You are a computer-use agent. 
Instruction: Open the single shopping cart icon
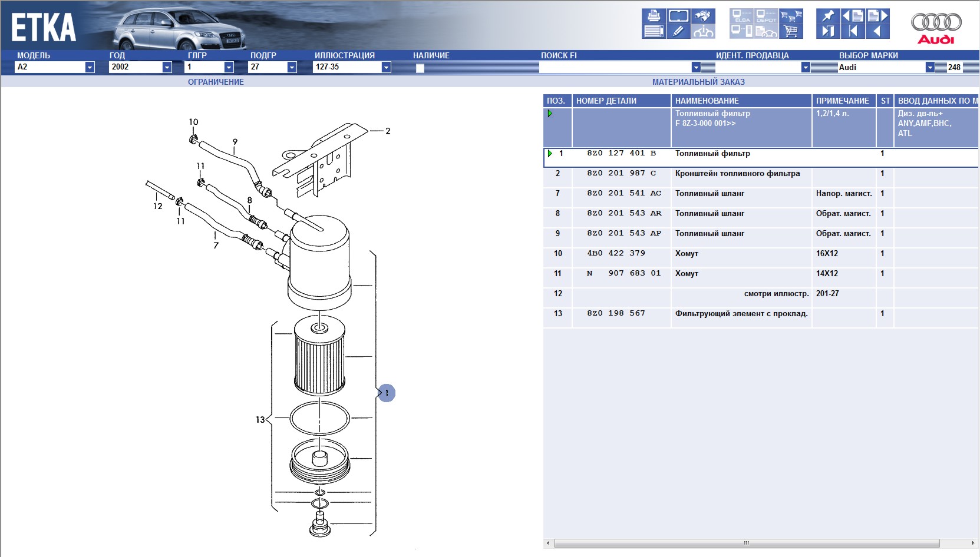click(791, 31)
